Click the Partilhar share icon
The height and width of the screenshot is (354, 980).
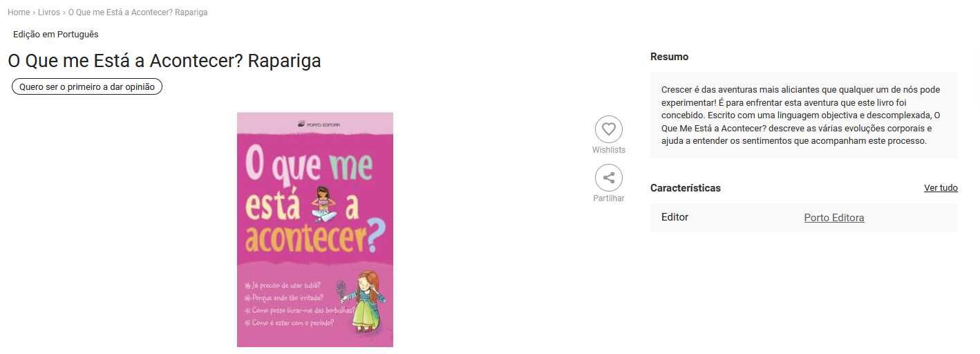tap(608, 178)
